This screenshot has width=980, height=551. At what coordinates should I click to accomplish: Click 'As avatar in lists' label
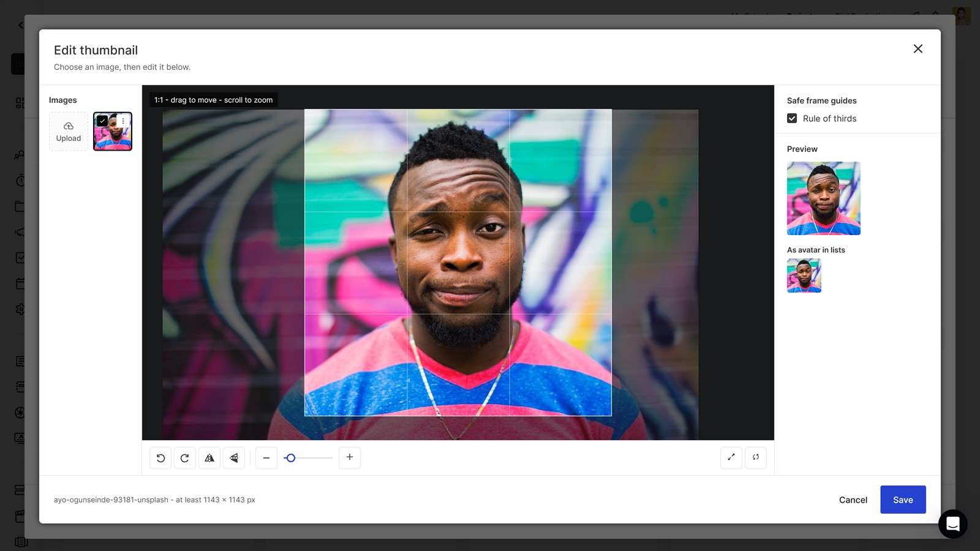[x=816, y=250]
